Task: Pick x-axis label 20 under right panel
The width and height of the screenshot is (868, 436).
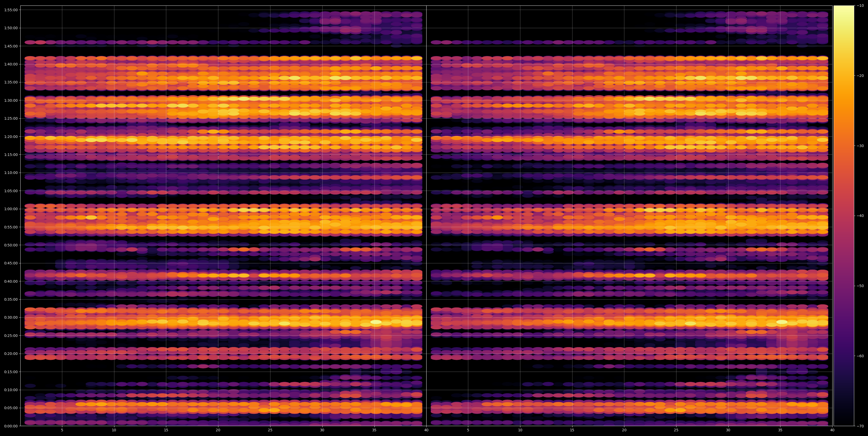Action: 624,430
